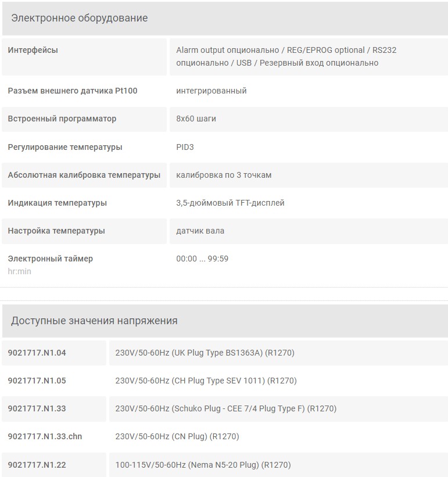The width and height of the screenshot is (448, 477).
Task: Click the 'Электронный таймер' label
Action: point(51,259)
